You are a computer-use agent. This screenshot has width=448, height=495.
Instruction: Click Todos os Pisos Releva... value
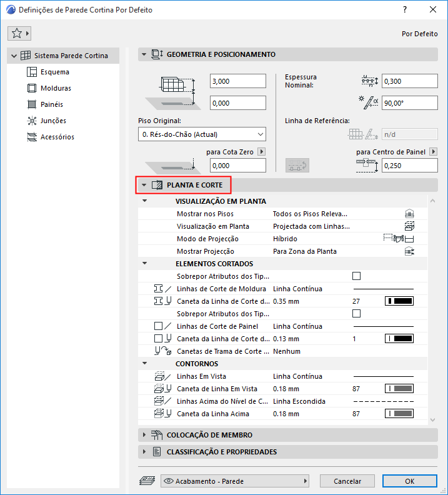point(310,214)
